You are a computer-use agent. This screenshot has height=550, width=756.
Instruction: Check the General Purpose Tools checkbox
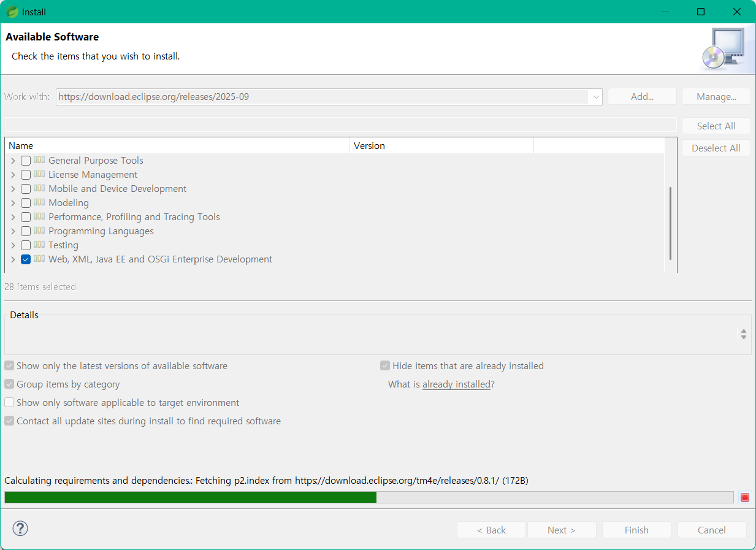(x=26, y=161)
